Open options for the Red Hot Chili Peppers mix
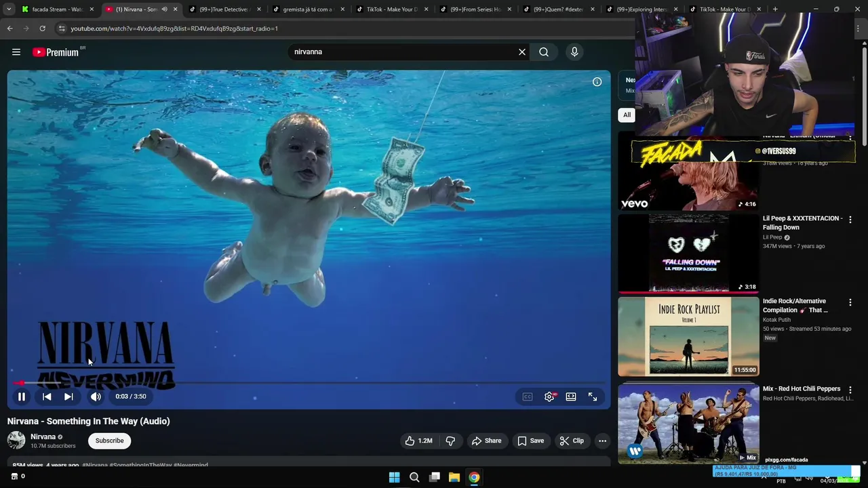This screenshot has width=868, height=488. coord(850,390)
